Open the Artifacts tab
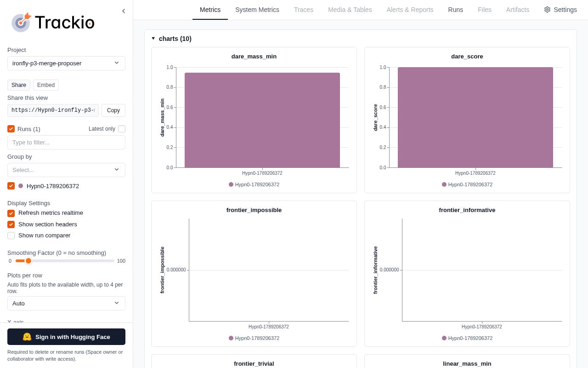Screen dimensions: 588x368 click(x=518, y=10)
